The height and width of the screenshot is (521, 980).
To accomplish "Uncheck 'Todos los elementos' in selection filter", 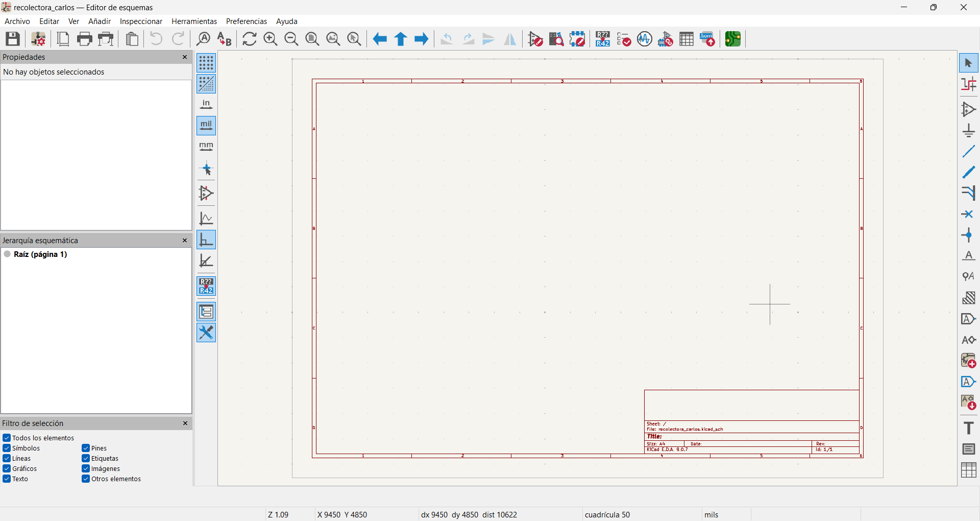I will click(x=7, y=438).
